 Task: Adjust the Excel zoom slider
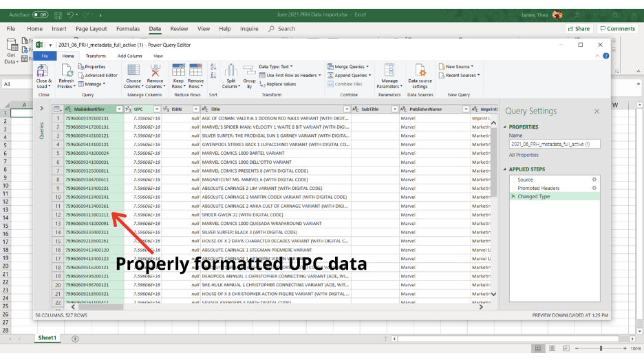pyautogui.click(x=601, y=348)
